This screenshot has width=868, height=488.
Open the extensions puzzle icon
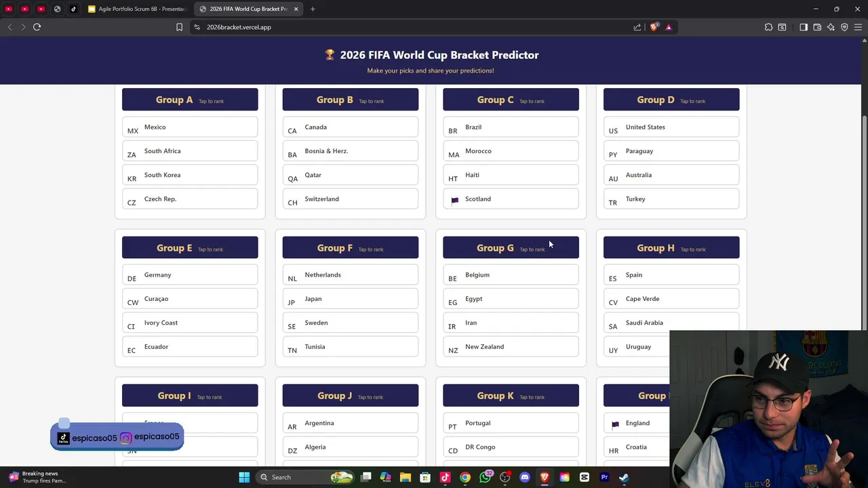click(x=768, y=27)
